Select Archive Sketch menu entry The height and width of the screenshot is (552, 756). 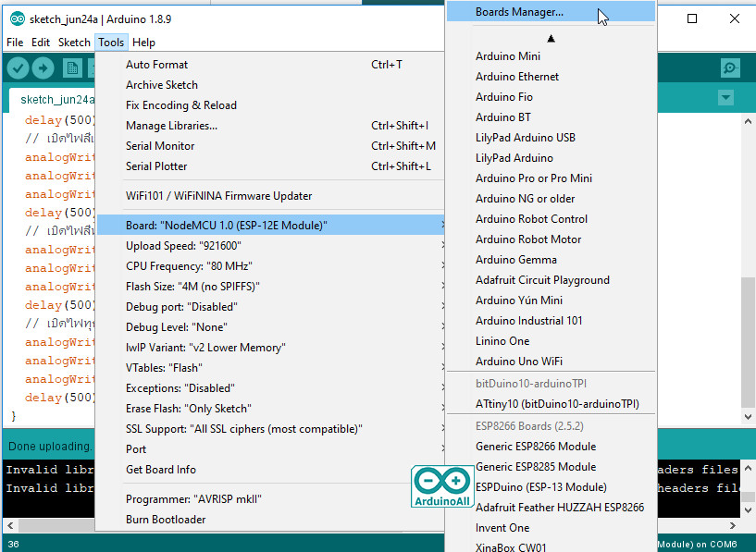[x=270, y=85]
